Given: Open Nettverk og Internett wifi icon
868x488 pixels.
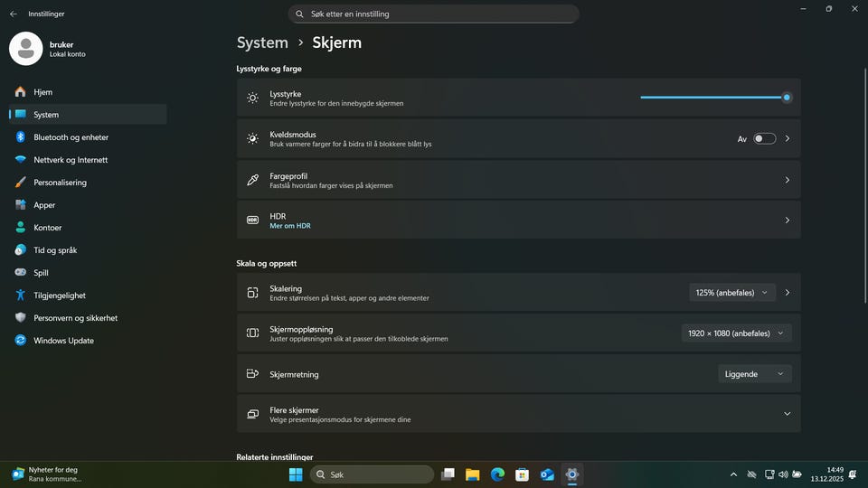Looking at the screenshot, I should (20, 160).
